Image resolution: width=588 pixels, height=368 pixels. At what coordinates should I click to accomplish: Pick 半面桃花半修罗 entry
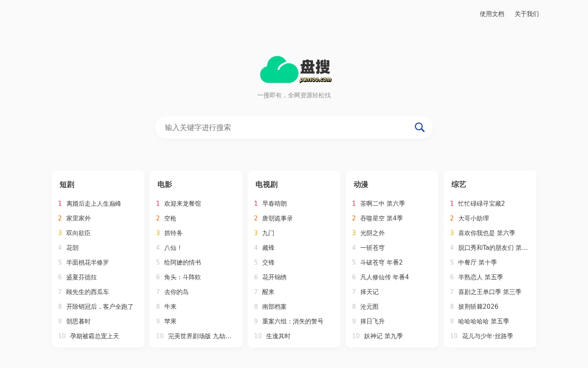pyautogui.click(x=87, y=263)
